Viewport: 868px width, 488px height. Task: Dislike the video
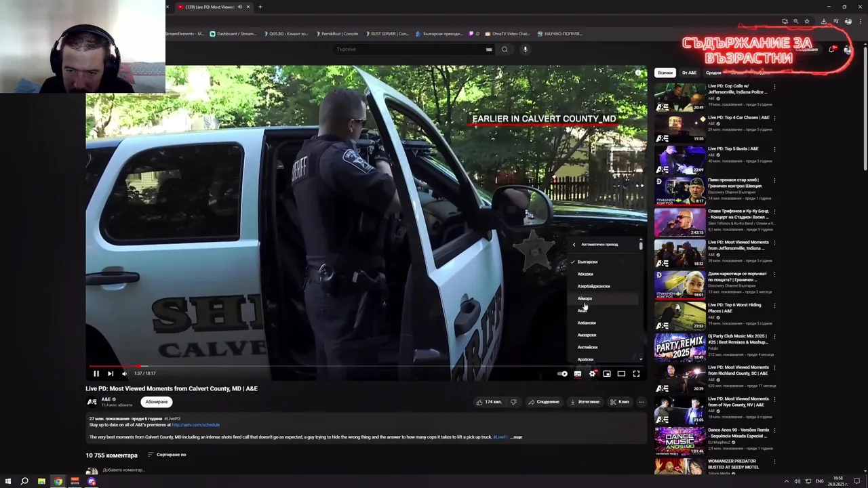(x=513, y=402)
